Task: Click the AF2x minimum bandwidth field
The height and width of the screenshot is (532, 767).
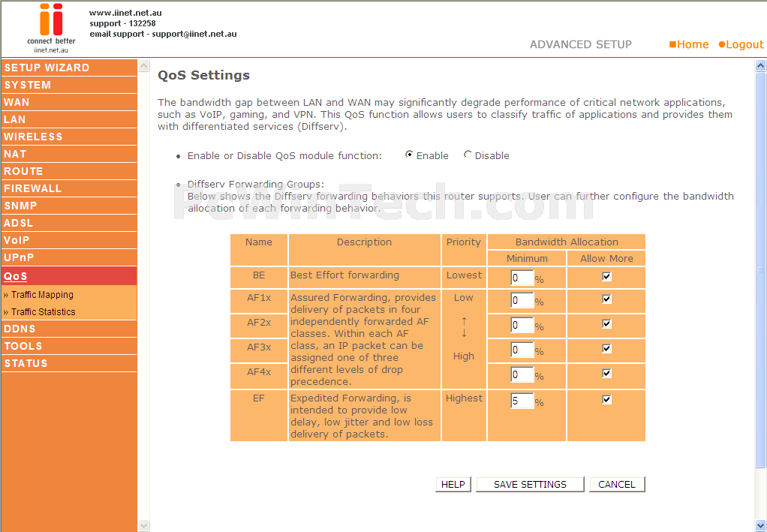Action: pos(522,325)
